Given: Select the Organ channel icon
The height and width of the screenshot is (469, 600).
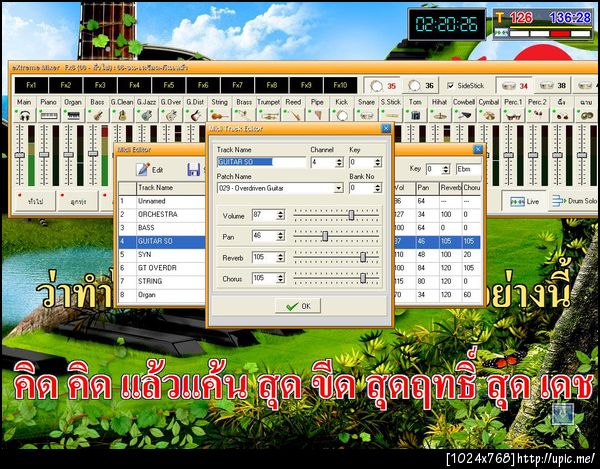Looking at the screenshot, I should pyautogui.click(x=73, y=115).
